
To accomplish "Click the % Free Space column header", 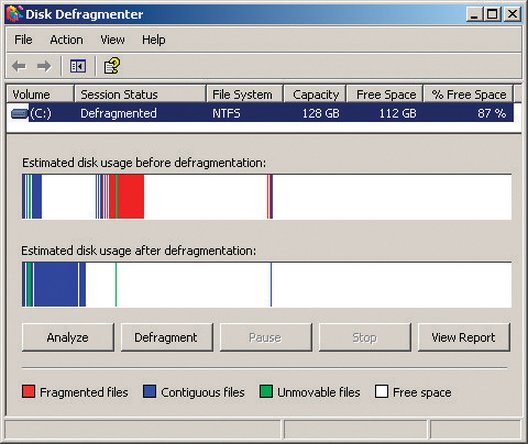I will [468, 94].
